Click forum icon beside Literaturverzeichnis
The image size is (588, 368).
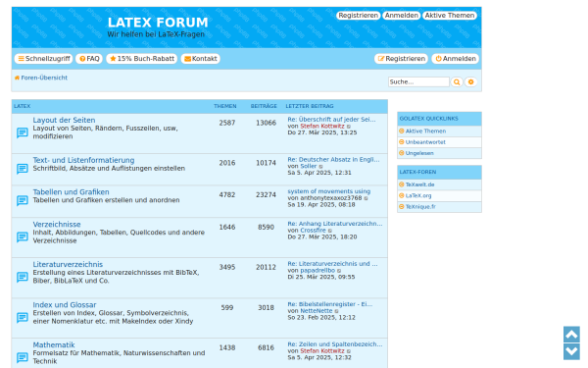[23, 278]
